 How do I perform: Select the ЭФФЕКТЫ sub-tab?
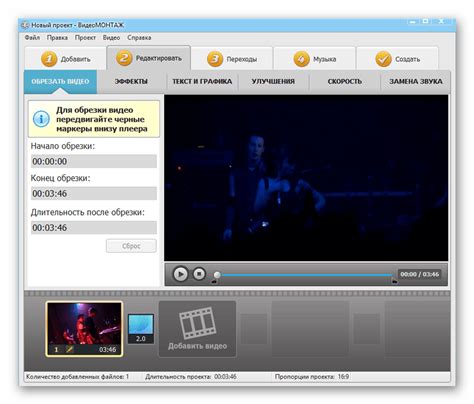click(131, 81)
